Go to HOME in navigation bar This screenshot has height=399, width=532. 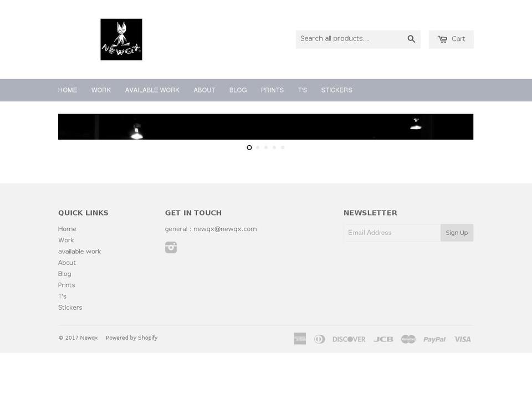click(x=68, y=90)
